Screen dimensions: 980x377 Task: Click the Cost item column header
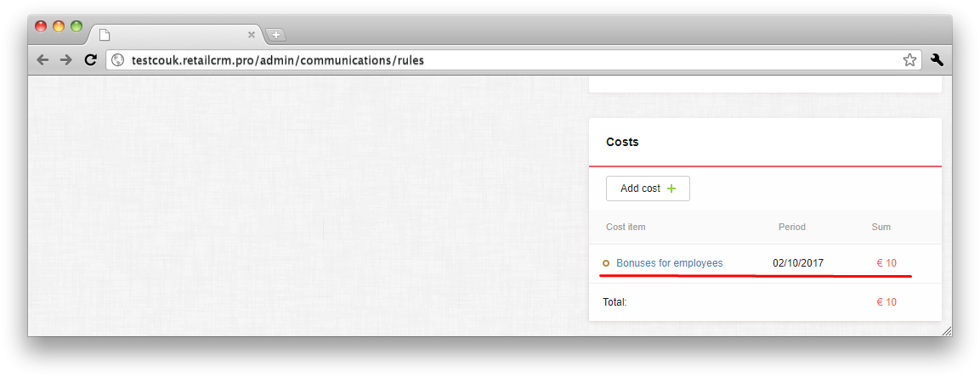point(626,228)
